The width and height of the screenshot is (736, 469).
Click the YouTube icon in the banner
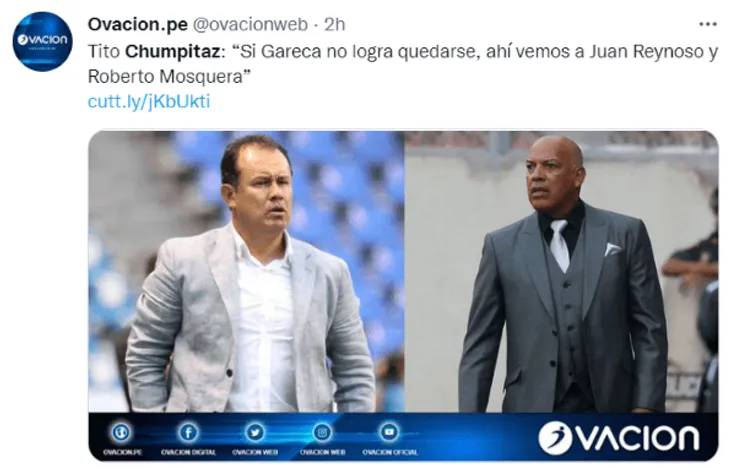click(x=390, y=432)
